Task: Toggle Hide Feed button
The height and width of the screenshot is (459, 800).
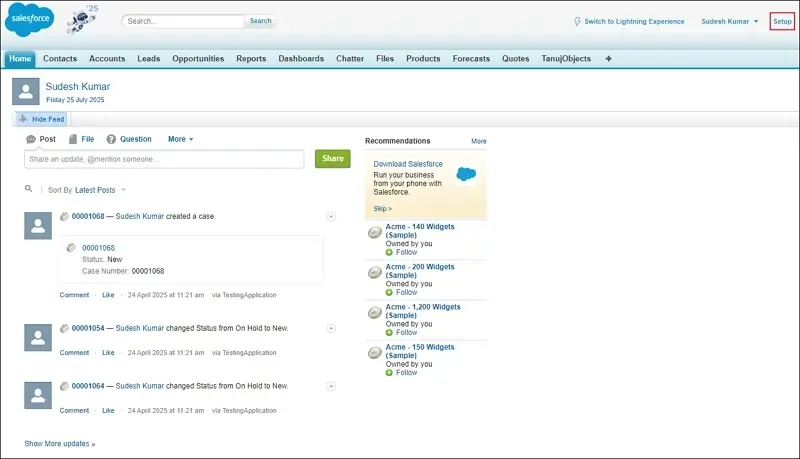Action: pos(41,119)
